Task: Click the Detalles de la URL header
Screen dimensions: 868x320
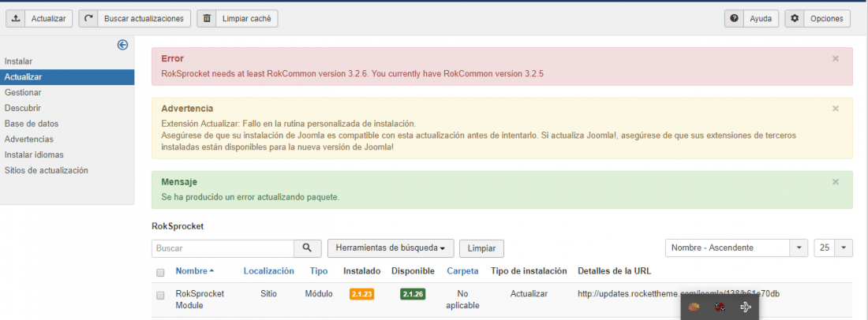Action: point(615,271)
